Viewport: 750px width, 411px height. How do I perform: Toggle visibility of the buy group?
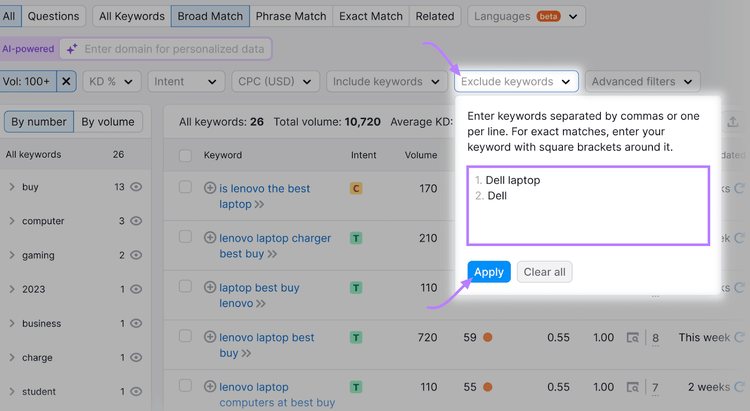136,187
